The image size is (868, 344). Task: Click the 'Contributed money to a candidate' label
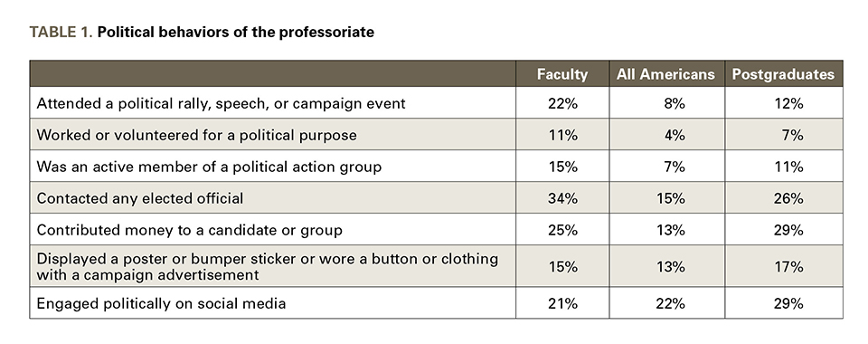point(189,230)
